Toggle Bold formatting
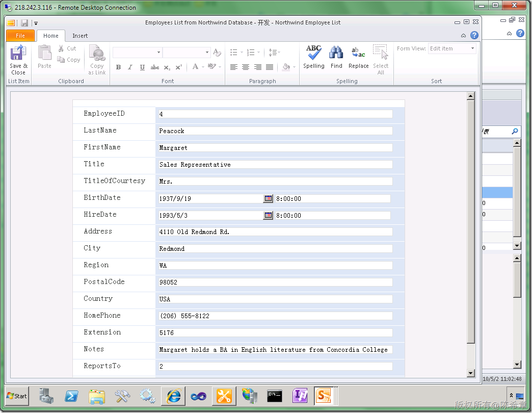 coord(118,67)
